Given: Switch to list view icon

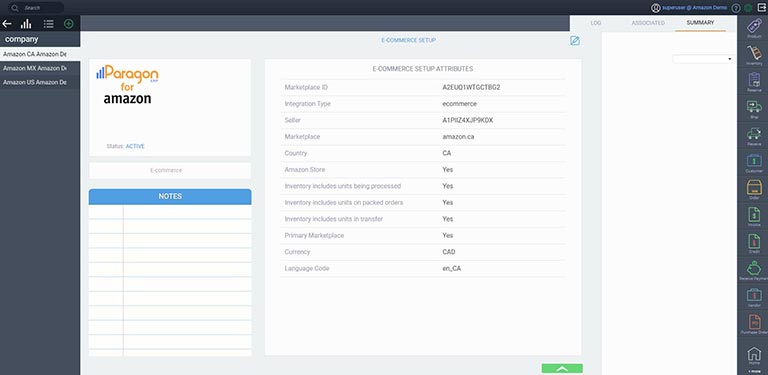Looking at the screenshot, I should [x=48, y=23].
